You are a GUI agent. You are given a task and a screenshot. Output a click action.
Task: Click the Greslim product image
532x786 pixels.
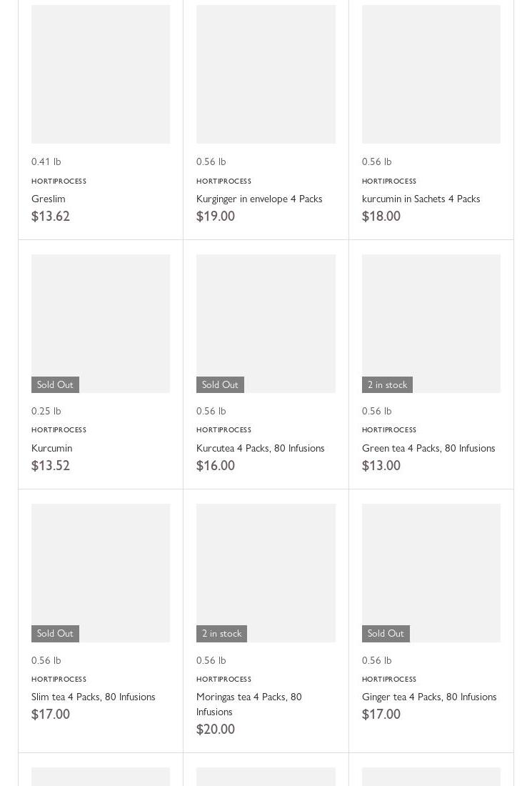coord(101,74)
